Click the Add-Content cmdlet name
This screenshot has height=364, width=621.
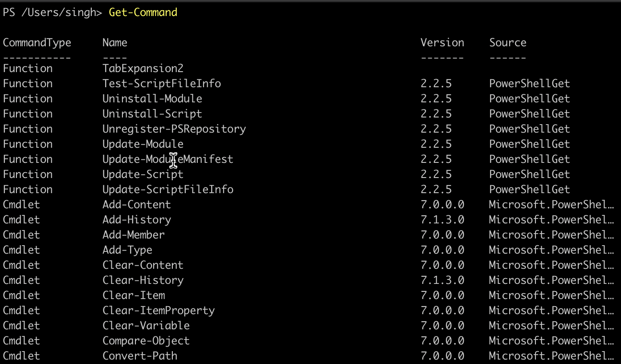[136, 205]
